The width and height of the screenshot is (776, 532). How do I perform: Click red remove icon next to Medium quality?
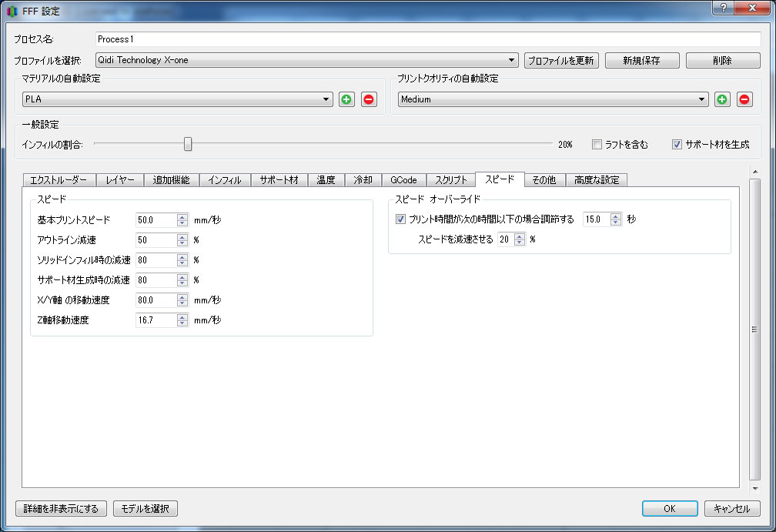(x=744, y=99)
